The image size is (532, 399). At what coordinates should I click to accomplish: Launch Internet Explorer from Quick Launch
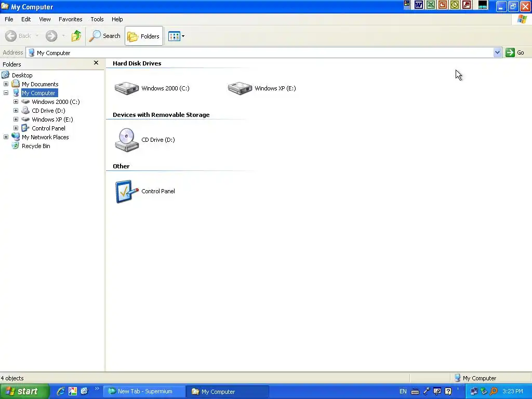(61, 391)
